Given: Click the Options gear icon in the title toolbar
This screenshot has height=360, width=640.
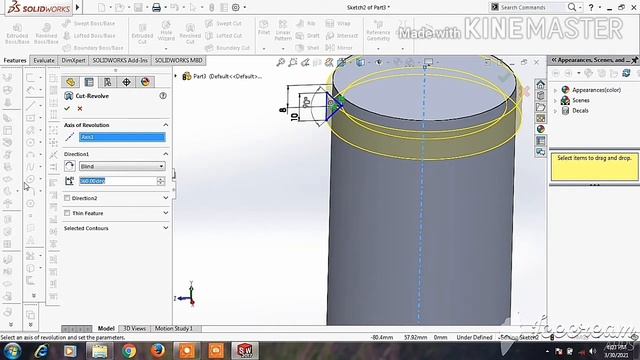Looking at the screenshot, I should [236, 7].
